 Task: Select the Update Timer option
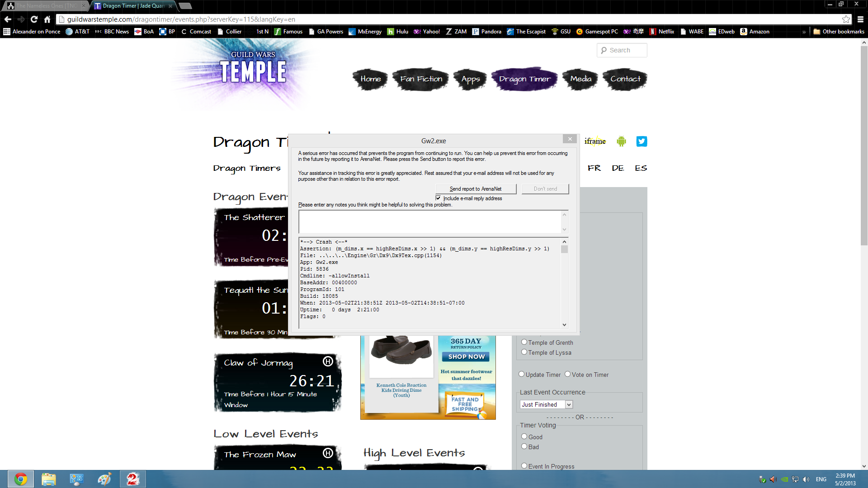(521, 374)
